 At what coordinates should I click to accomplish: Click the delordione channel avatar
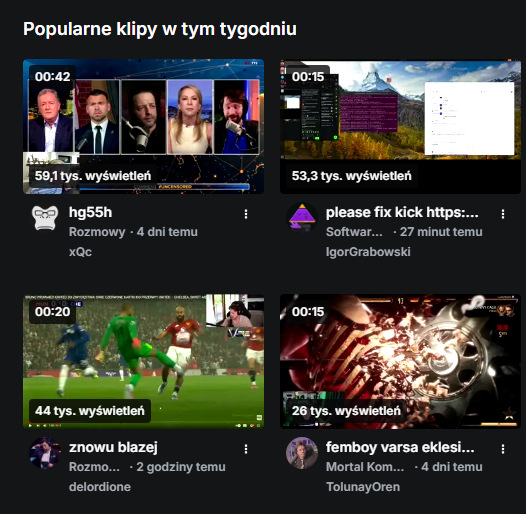(45, 453)
